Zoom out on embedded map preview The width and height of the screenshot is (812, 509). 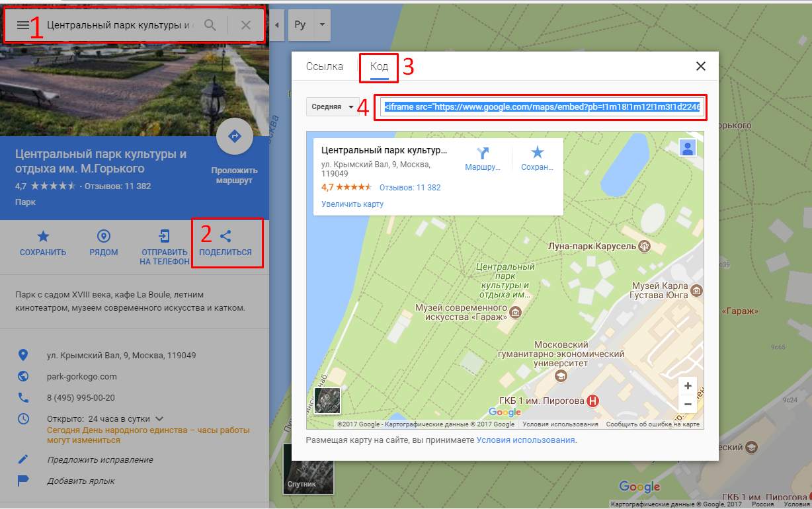(688, 404)
